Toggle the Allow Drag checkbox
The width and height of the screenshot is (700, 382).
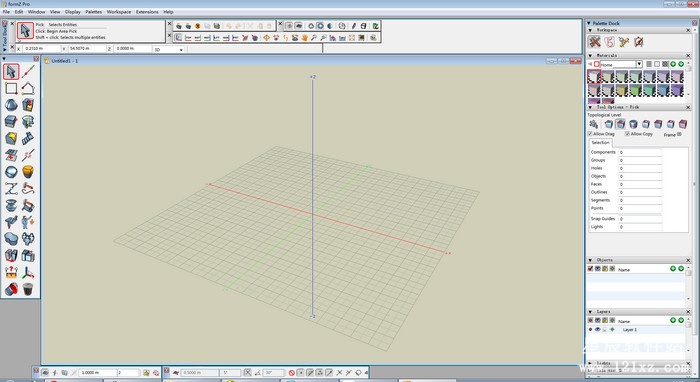click(590, 133)
